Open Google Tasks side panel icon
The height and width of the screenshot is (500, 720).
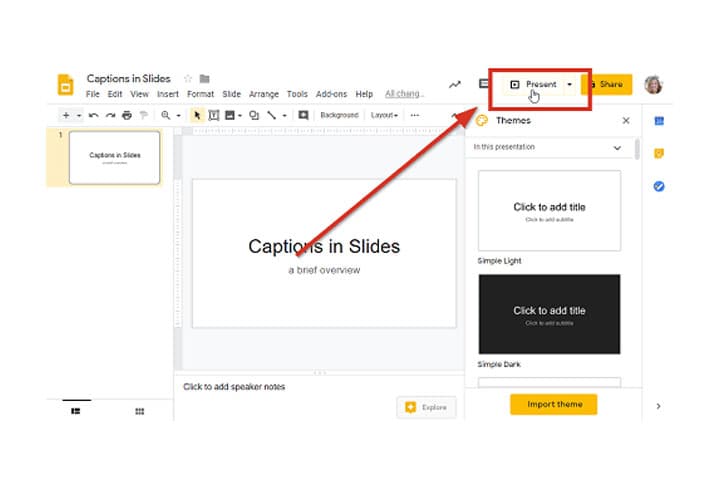659,186
